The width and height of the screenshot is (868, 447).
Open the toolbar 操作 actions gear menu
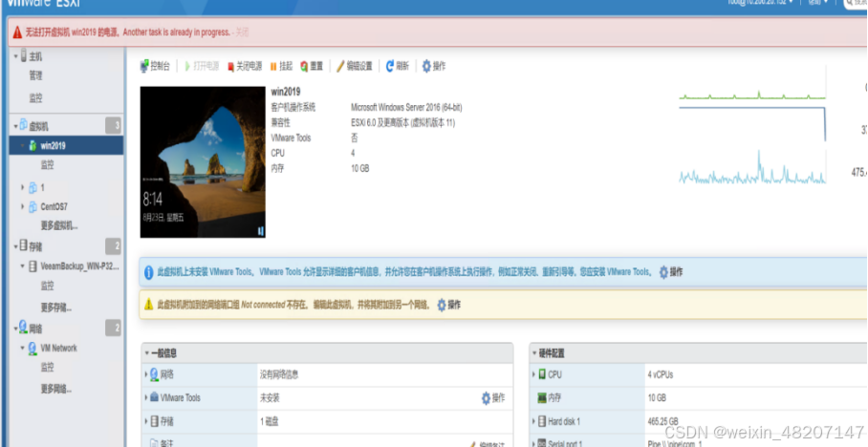[x=433, y=66]
